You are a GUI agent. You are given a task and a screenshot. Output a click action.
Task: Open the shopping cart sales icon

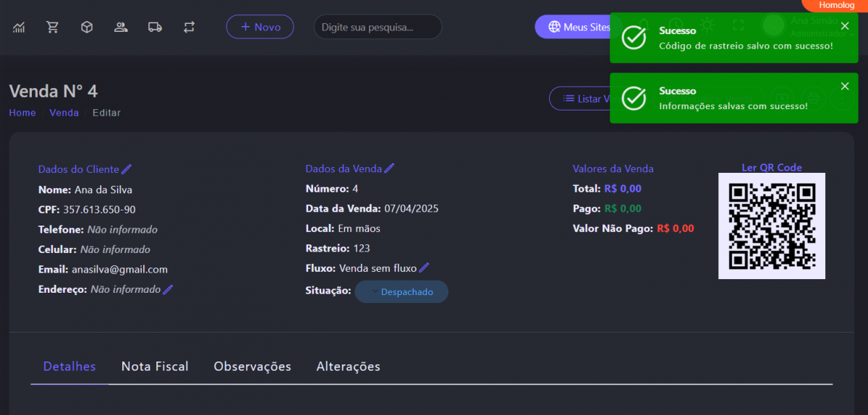53,27
